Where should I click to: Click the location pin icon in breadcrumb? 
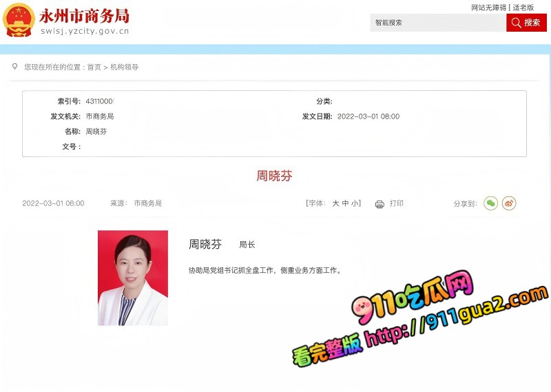coord(14,66)
